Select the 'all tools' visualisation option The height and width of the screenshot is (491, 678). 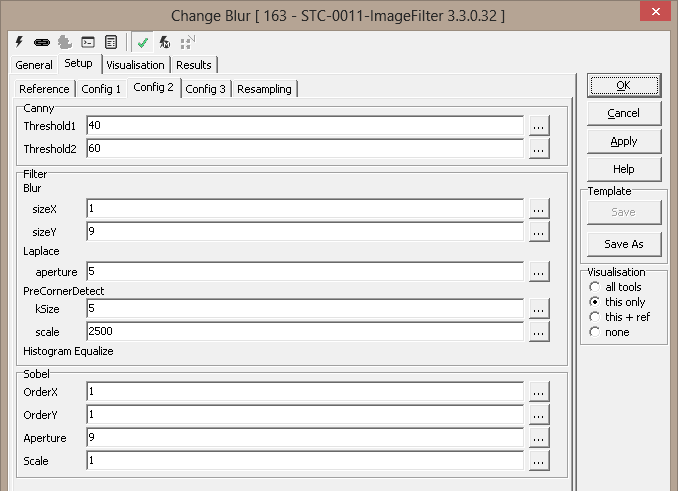[595, 287]
